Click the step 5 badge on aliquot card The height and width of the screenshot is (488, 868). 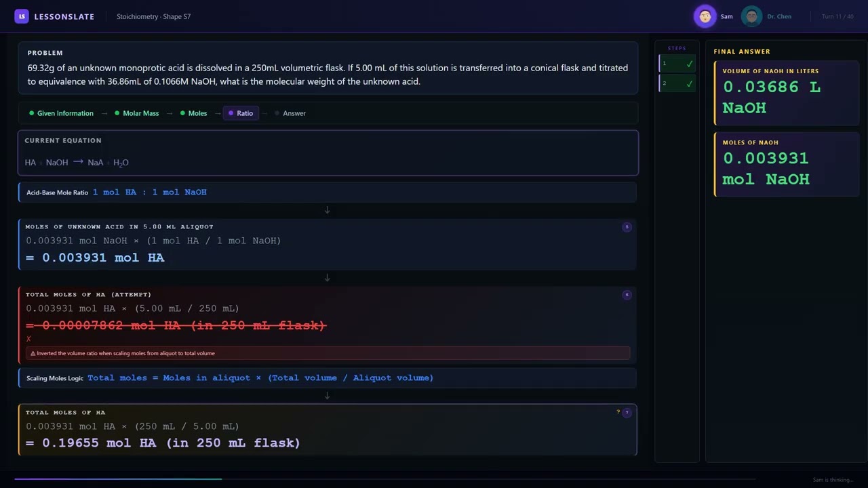[627, 227]
